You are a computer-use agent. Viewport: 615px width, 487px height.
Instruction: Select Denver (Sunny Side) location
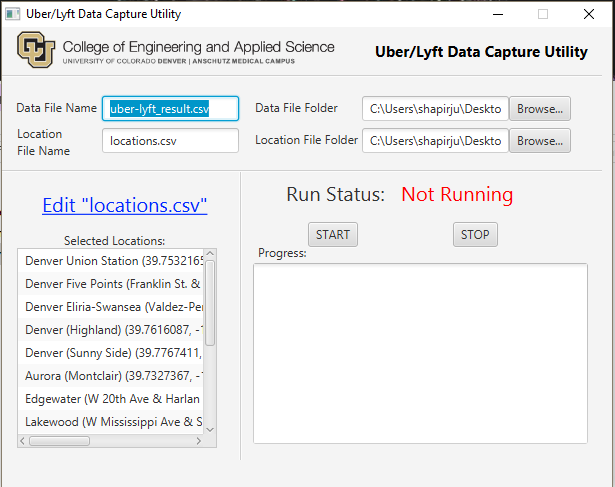[x=111, y=353]
